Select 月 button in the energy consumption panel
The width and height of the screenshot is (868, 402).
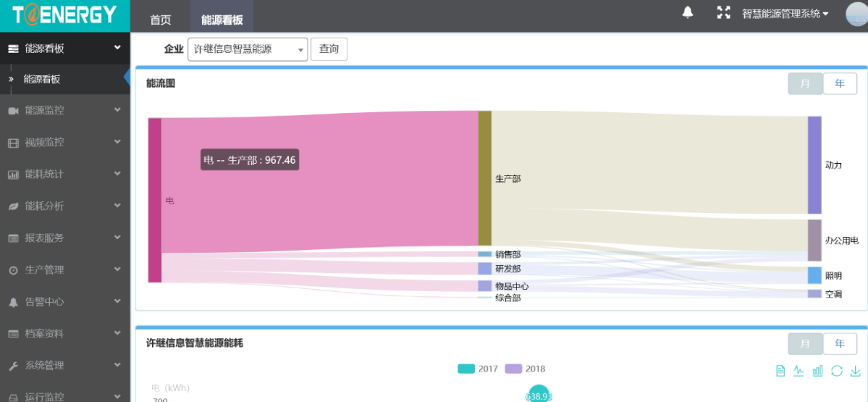(805, 343)
